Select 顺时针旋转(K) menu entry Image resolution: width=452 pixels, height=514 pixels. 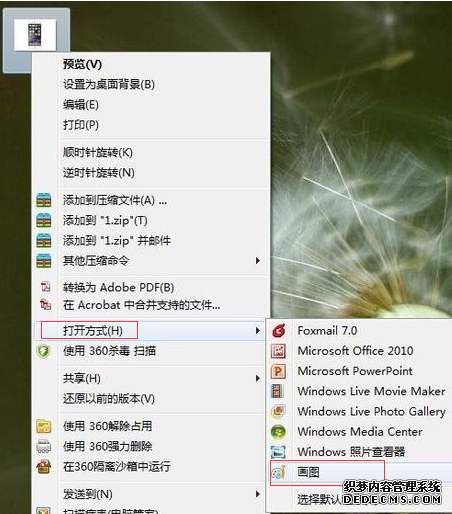click(x=98, y=153)
